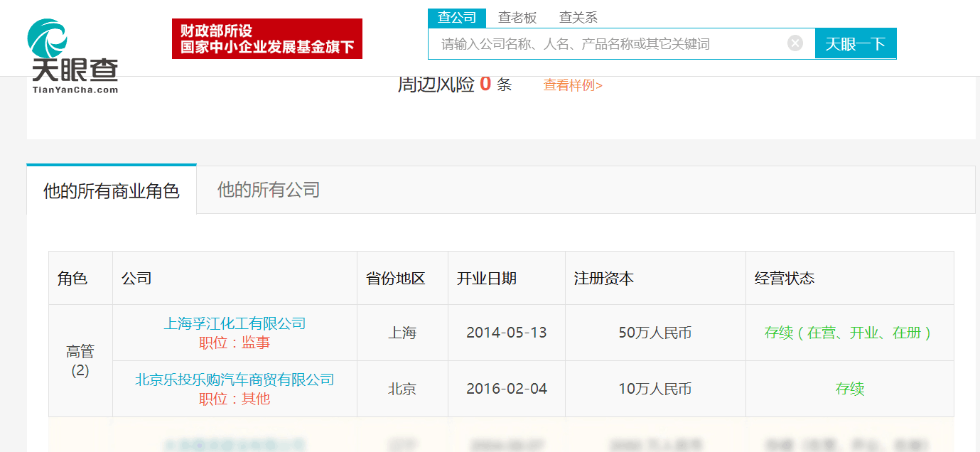Click the TianYanCha logo
The image size is (980, 452).
73,55
